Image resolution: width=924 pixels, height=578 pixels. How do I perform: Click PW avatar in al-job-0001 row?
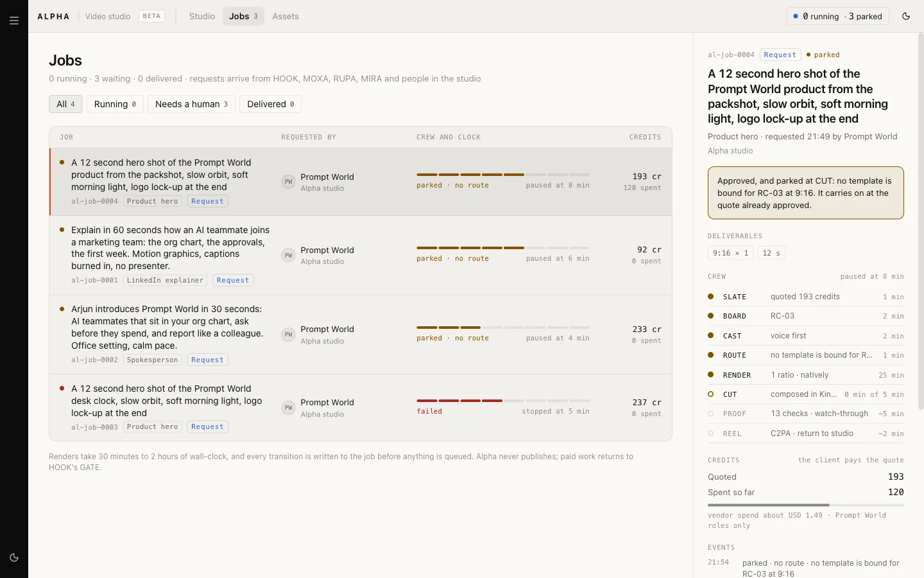tap(288, 255)
